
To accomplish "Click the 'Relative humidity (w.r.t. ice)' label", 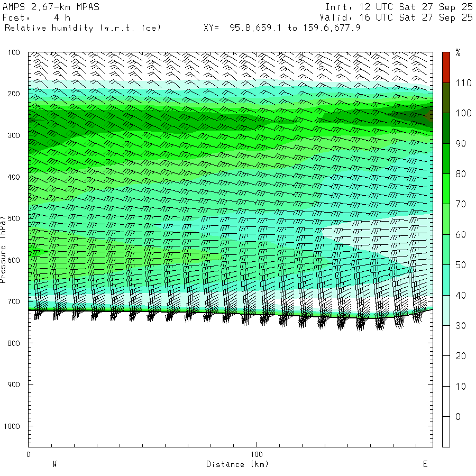I will click(x=83, y=28).
